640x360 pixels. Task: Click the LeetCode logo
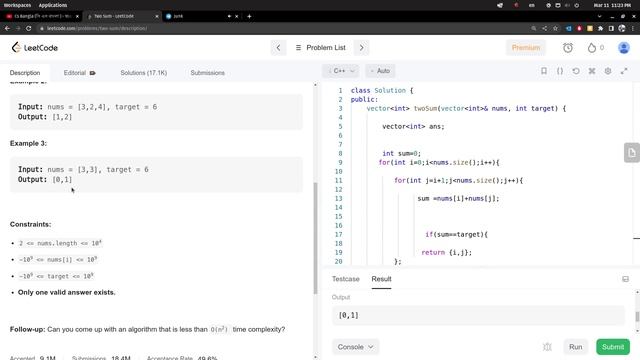pyautogui.click(x=35, y=48)
